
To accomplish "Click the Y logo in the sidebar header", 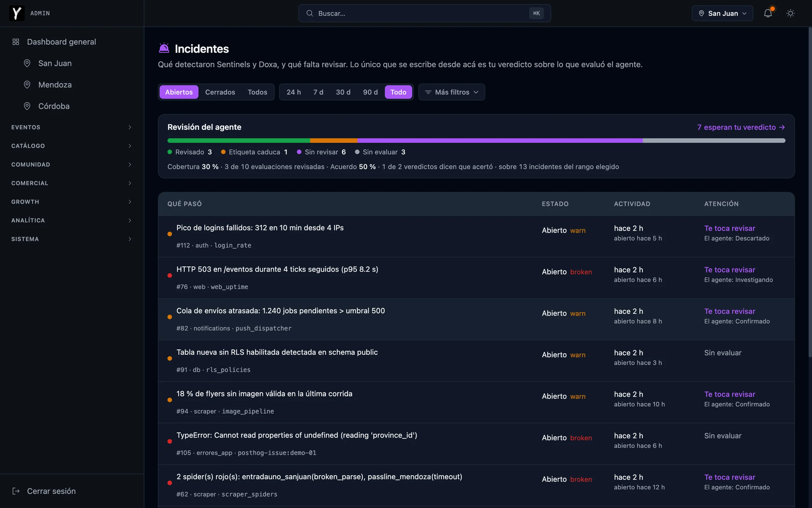I will 17,13.
